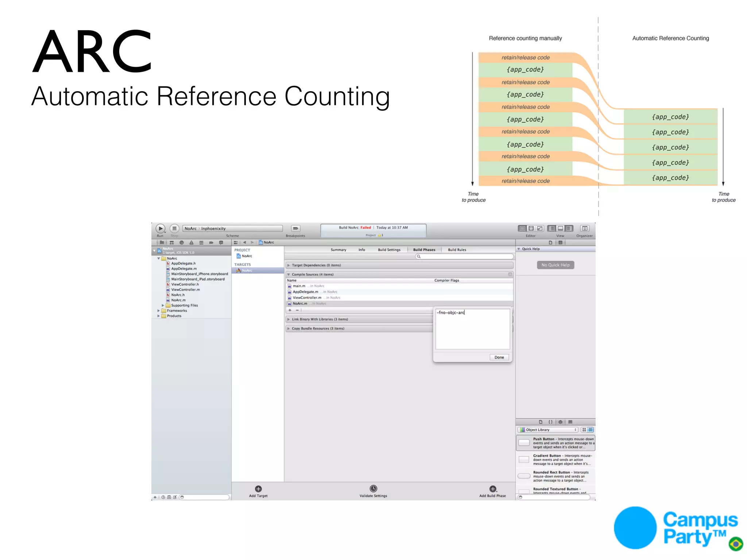
Task: Select the Assistant editor button
Action: coord(531,229)
